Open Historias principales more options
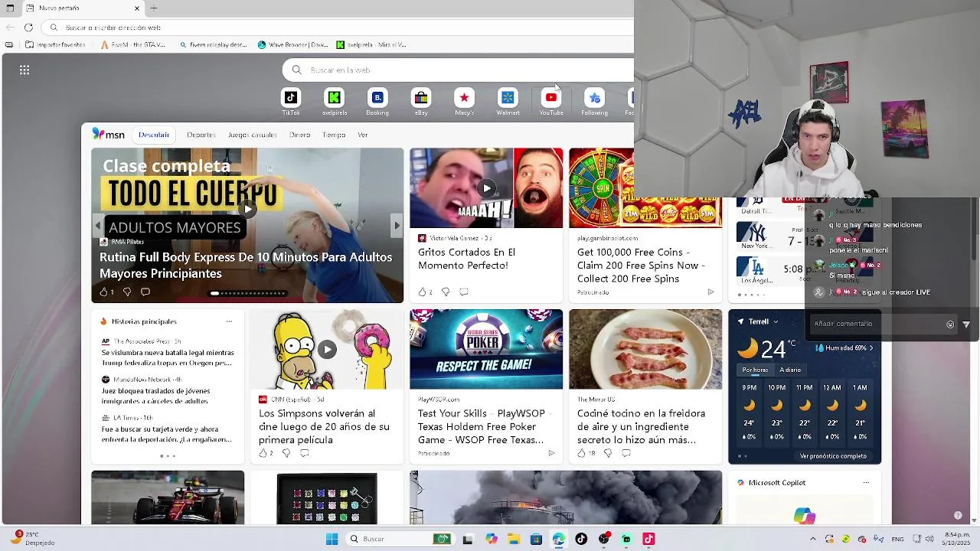The width and height of the screenshot is (980, 551). tap(228, 321)
